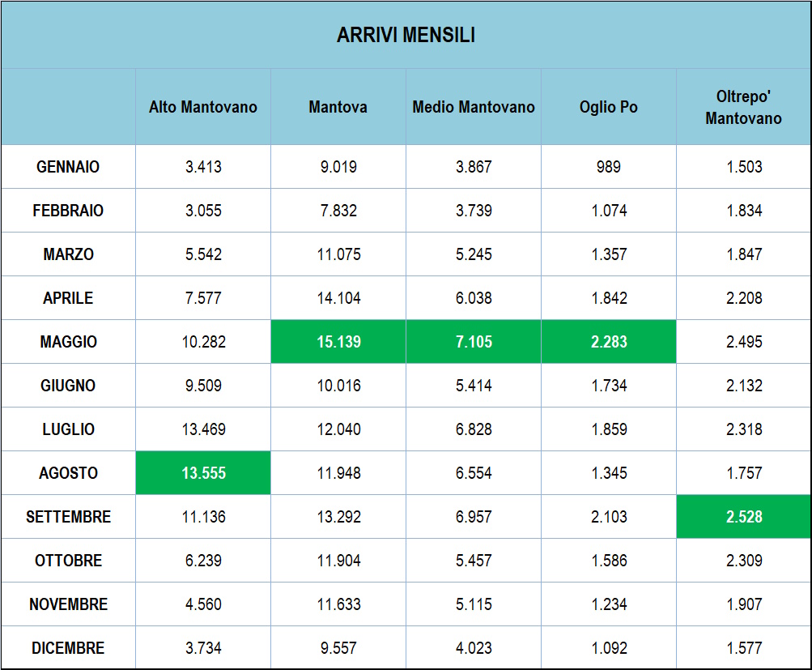
Task: Select the green cell 13.555 in AGOSTO
Action: click(203, 473)
